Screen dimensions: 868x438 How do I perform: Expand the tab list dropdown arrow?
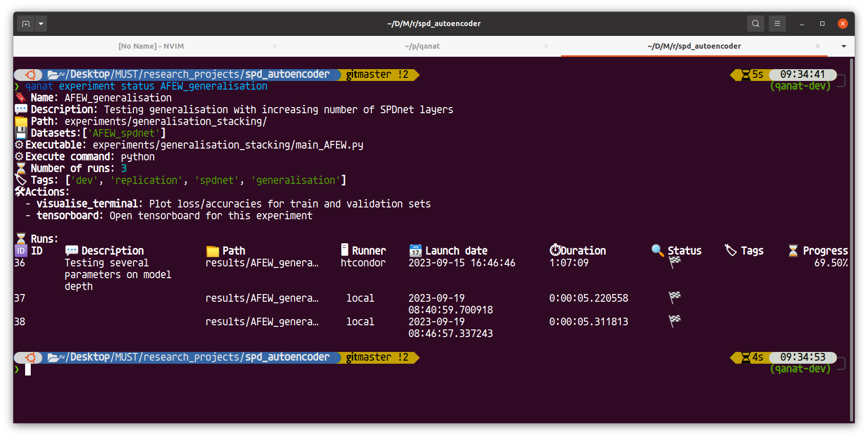click(844, 46)
